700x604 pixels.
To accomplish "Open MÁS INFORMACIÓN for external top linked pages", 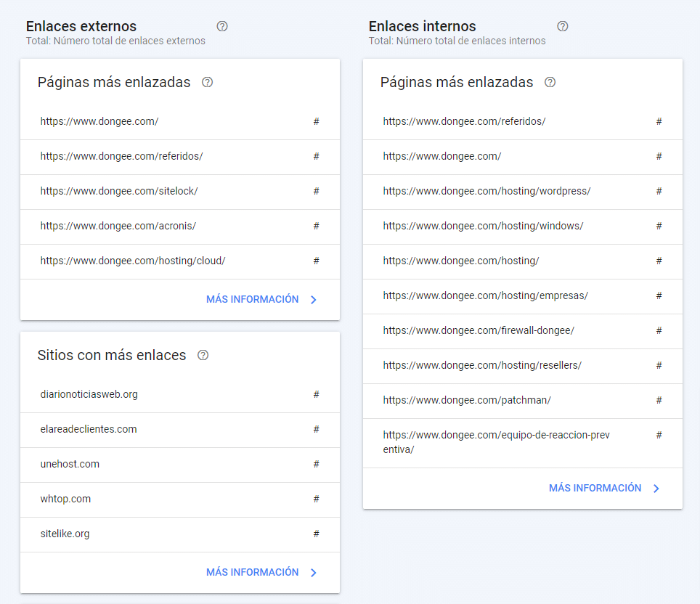I will point(252,300).
